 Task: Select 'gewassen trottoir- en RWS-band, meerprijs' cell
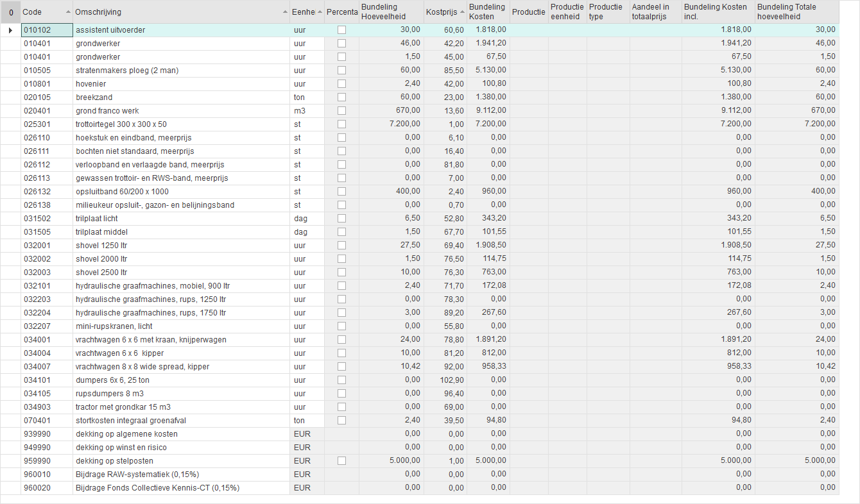[182, 178]
